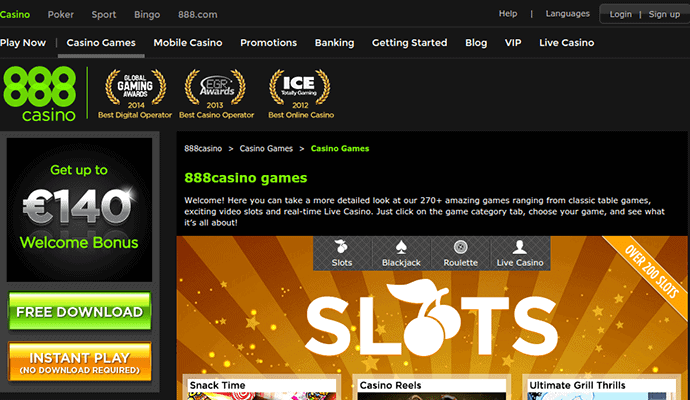Open the Roulette category tab

click(461, 253)
